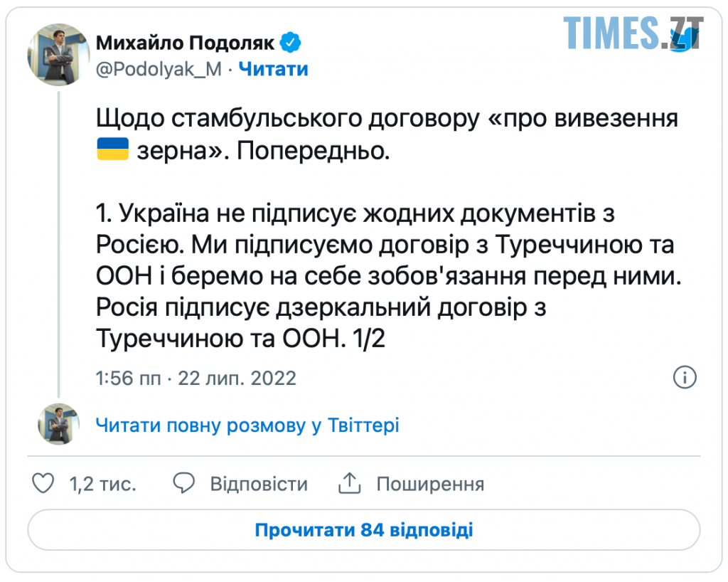Open Михайло Подоляк's large profile avatar
The width and height of the screenshot is (728, 582).
tap(58, 55)
